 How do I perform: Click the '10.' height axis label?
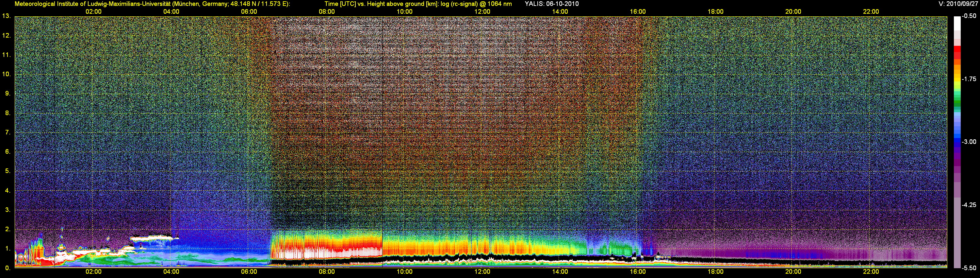6,74
